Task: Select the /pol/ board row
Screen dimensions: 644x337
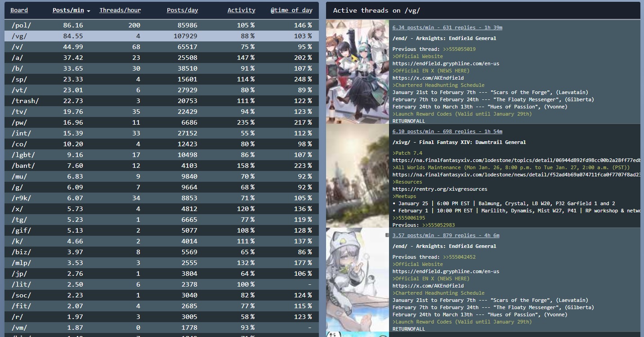Action: pos(161,25)
